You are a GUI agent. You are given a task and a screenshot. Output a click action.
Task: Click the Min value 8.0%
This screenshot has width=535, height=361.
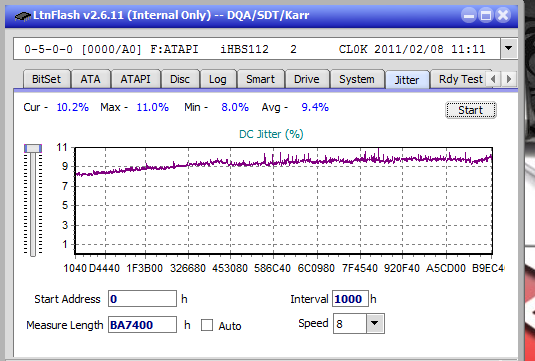(x=235, y=107)
